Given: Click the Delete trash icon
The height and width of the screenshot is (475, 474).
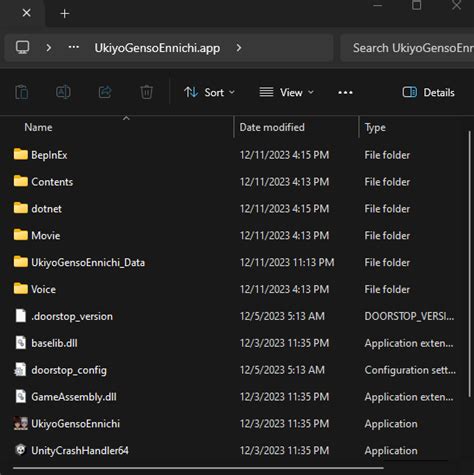Looking at the screenshot, I should pyautogui.click(x=146, y=92).
